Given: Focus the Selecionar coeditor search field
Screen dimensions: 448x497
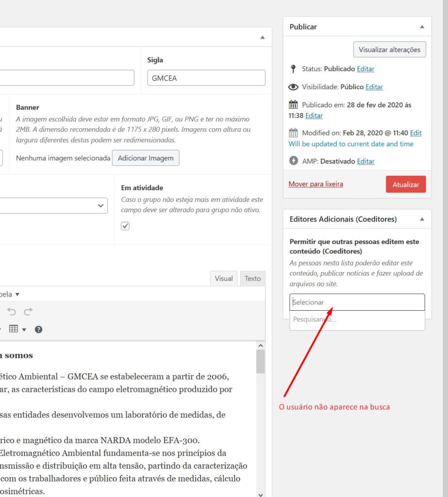Looking at the screenshot, I should [x=357, y=302].
